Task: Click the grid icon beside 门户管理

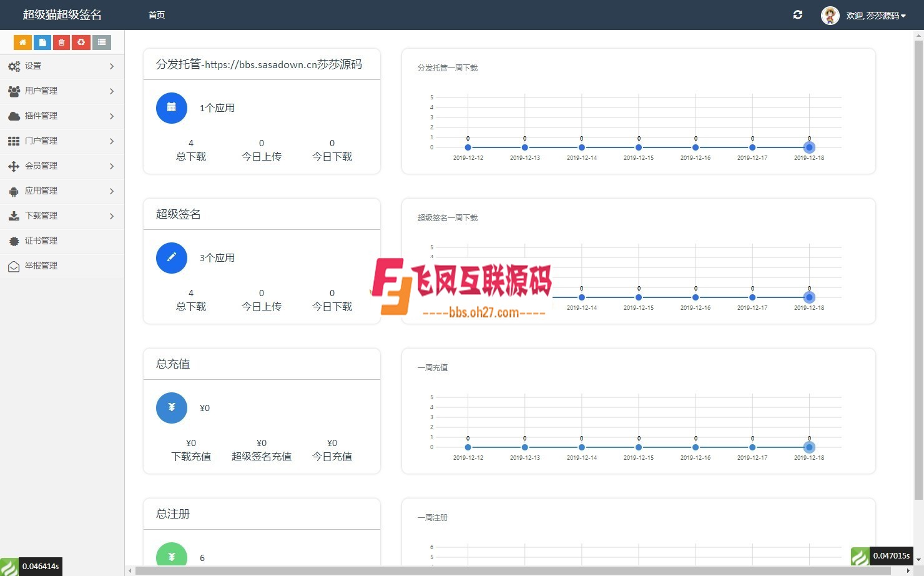Action: click(x=14, y=141)
